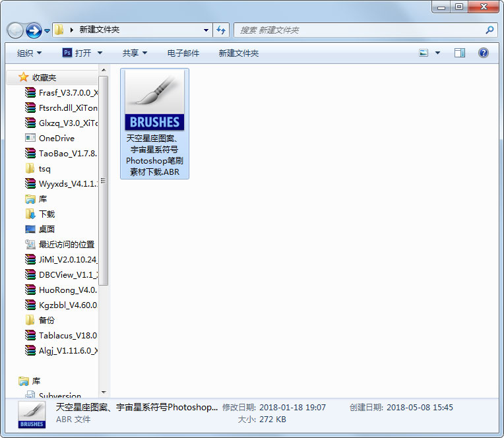Open the address bar history dropdown
This screenshot has height=438, width=504.
pos(206,30)
